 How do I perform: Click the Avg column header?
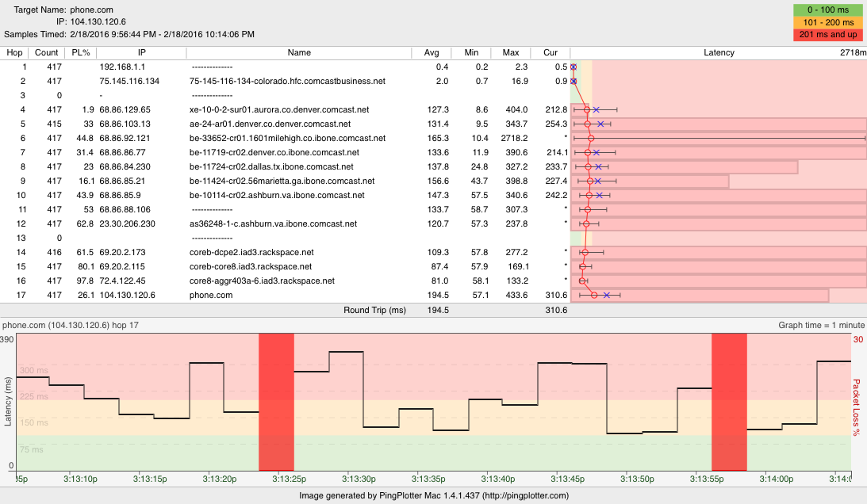[x=432, y=52]
